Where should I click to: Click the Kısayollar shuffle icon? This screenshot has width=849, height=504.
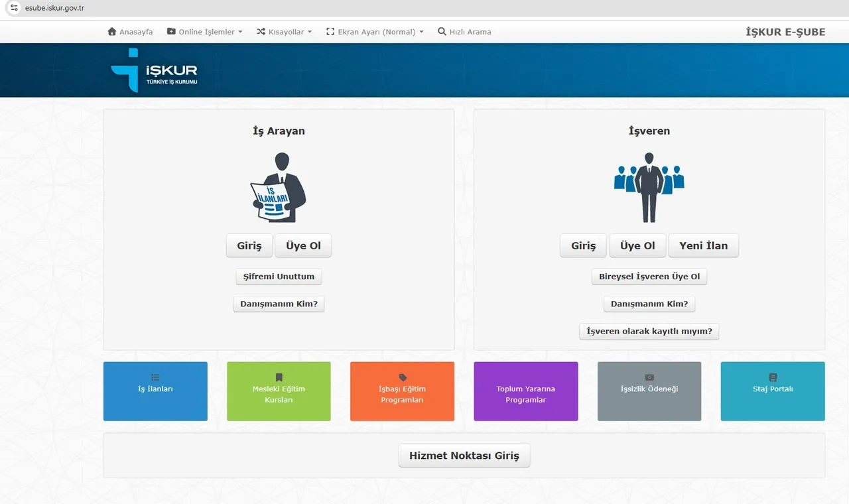(x=261, y=32)
